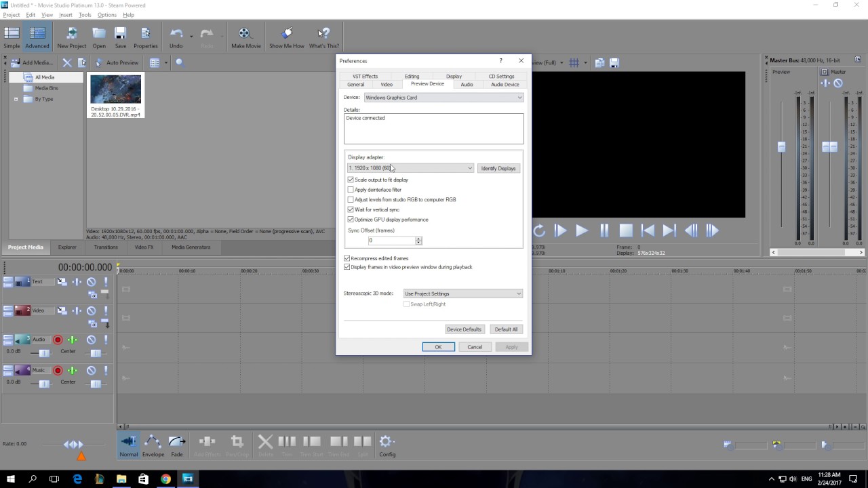Open the Tools menu
Screen dimensions: 868x488
click(x=85, y=14)
